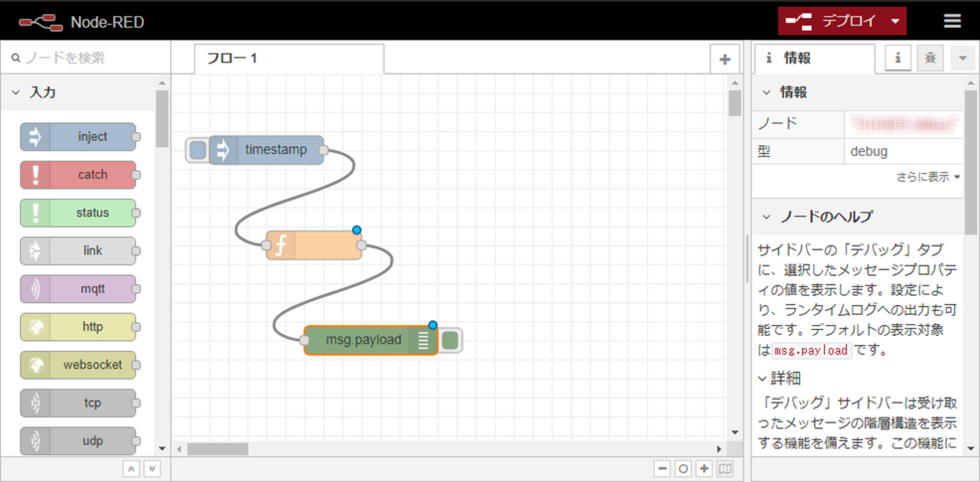
Task: Toggle the msg.payload debug output button
Action: (x=450, y=340)
